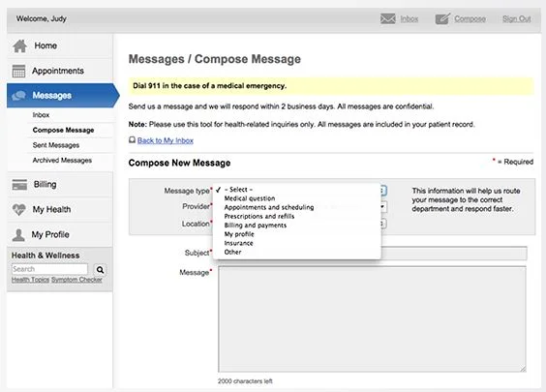Choose the '- Select -' dropdown option
The width and height of the screenshot is (546, 392).
[x=297, y=190]
